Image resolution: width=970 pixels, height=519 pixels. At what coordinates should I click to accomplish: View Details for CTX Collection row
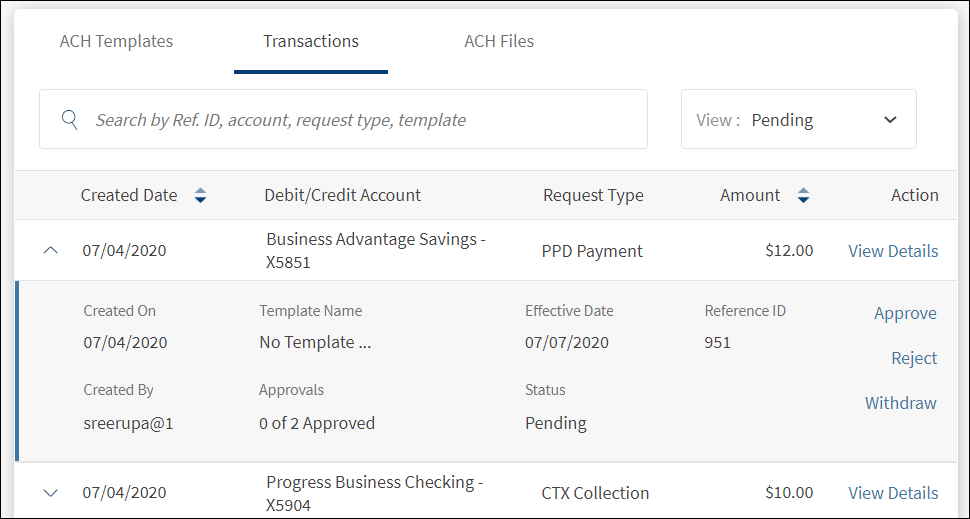pos(893,493)
